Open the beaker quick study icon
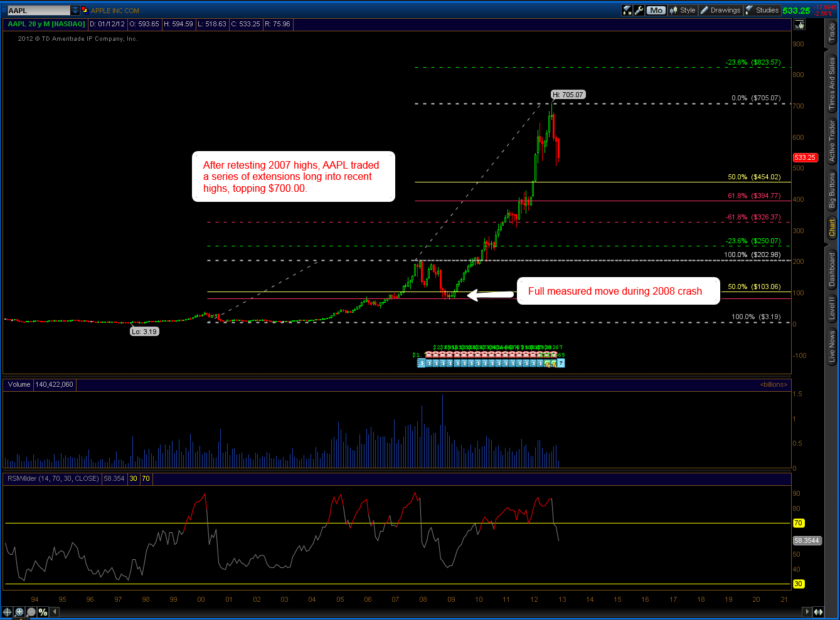Screen dimensions: 840x620 tap(627, 10)
